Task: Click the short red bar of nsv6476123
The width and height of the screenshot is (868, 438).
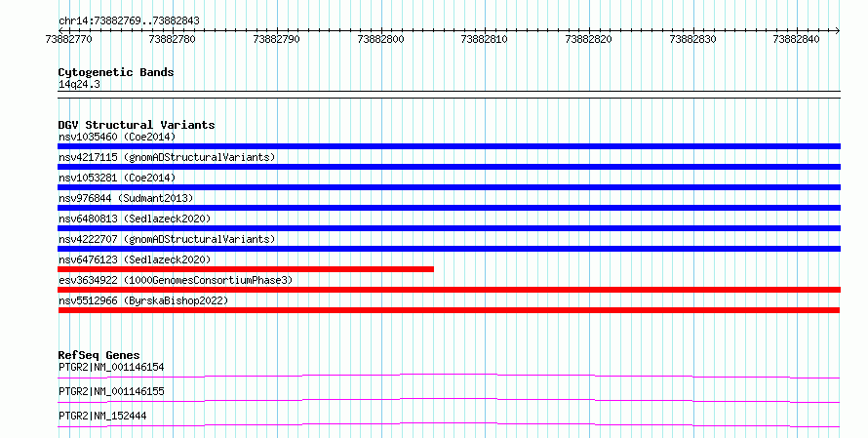Action: click(246, 269)
